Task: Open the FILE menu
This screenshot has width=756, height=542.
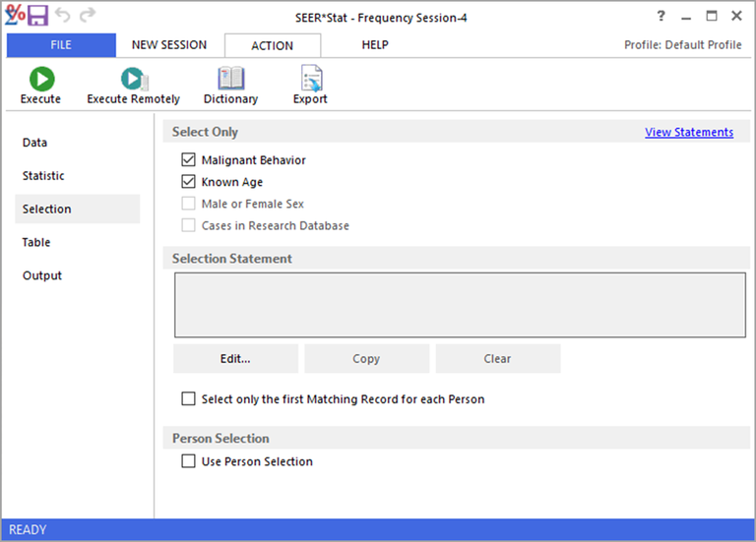Action: [61, 45]
